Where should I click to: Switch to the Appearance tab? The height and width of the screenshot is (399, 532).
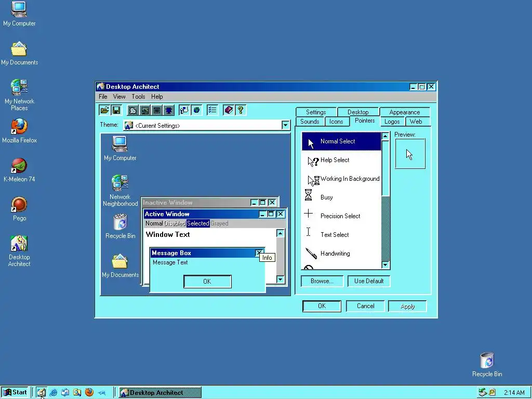404,112
